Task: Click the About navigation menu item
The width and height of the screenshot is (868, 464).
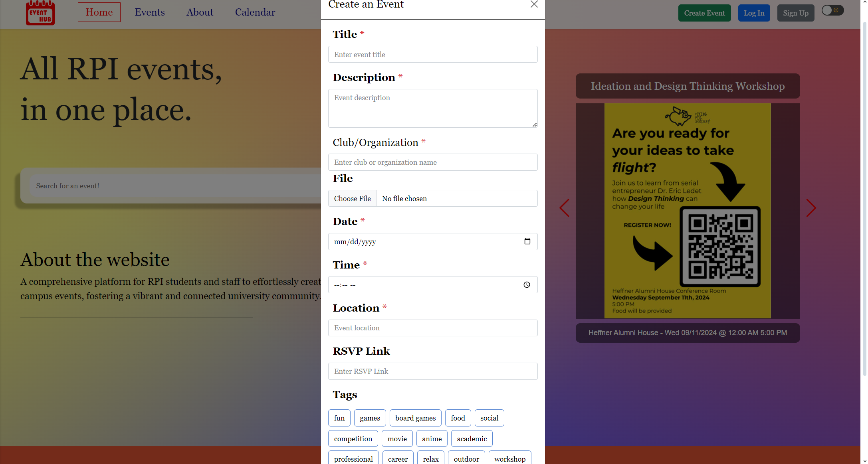Action: tap(200, 12)
